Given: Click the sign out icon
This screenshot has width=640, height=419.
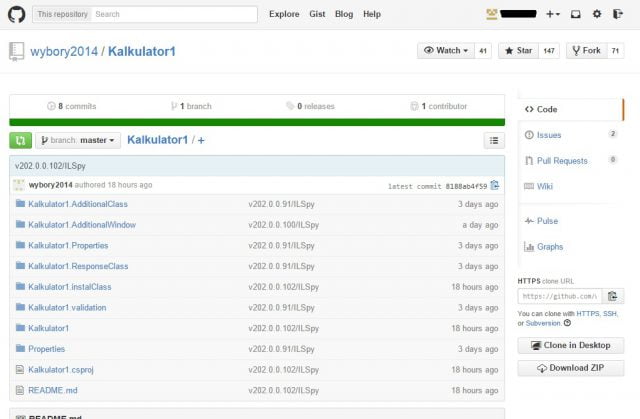Looking at the screenshot, I should coord(618,14).
